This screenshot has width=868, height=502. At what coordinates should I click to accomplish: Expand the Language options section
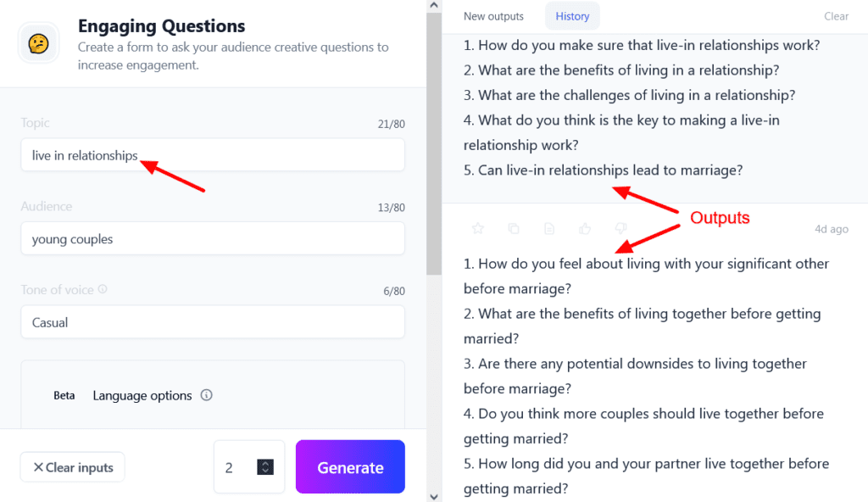point(142,395)
